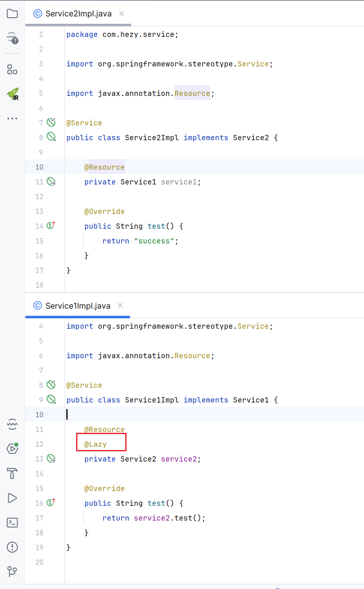Click the javax.annotation.Resource import in Service2Impl
The height and width of the screenshot is (589, 364).
coord(140,93)
